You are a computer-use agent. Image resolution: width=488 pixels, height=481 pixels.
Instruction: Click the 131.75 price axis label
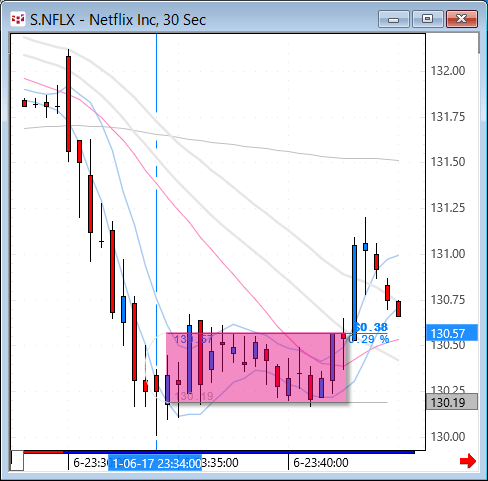[448, 117]
